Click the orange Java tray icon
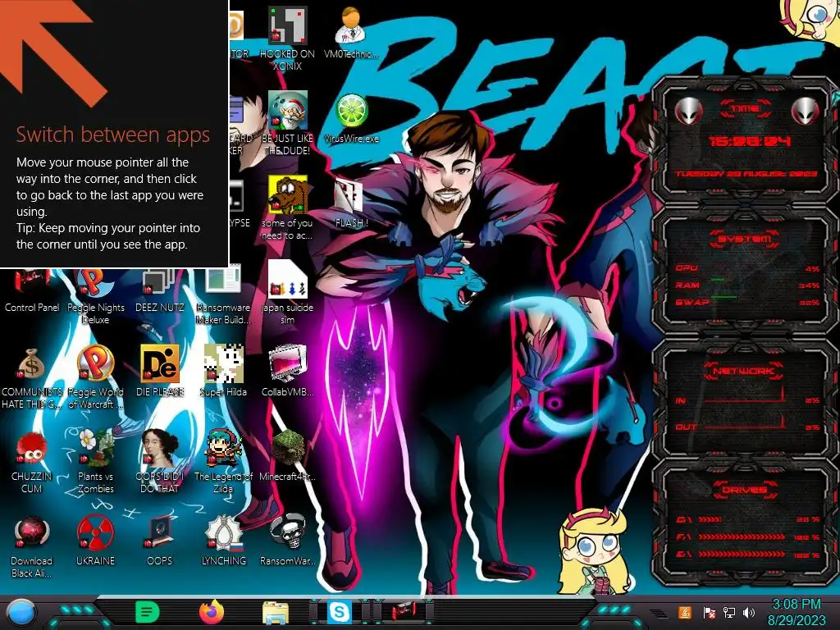840x630 pixels. pyautogui.click(x=685, y=612)
